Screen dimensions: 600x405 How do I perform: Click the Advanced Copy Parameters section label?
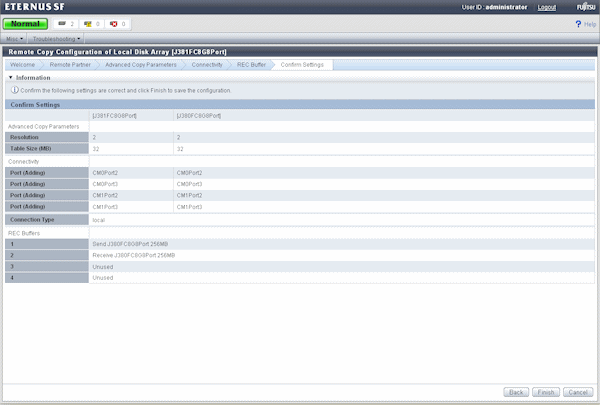coord(44,126)
